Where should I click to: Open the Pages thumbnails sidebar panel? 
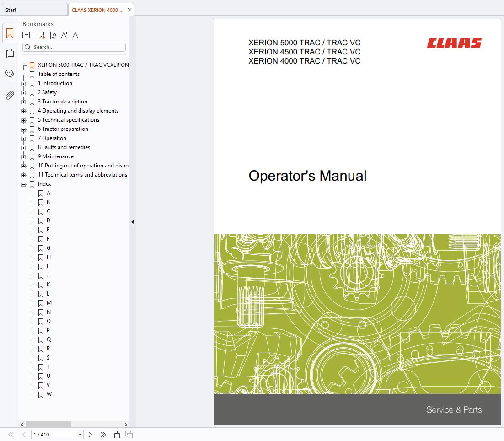click(10, 54)
